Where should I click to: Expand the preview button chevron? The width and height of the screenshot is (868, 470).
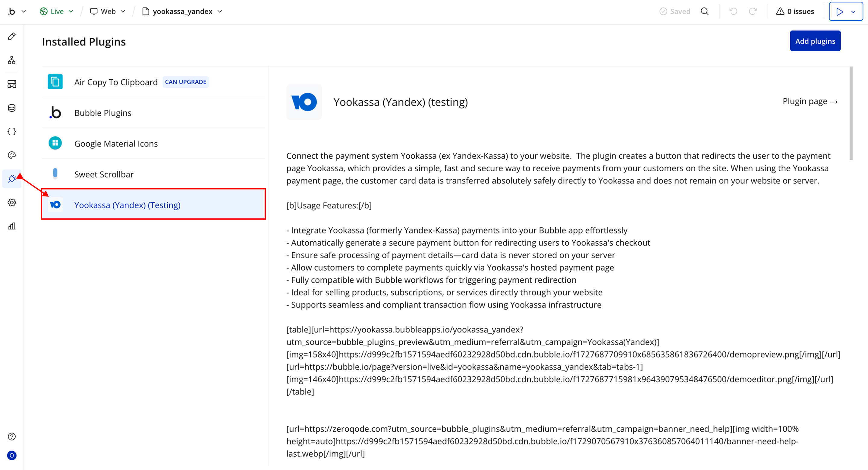(853, 12)
